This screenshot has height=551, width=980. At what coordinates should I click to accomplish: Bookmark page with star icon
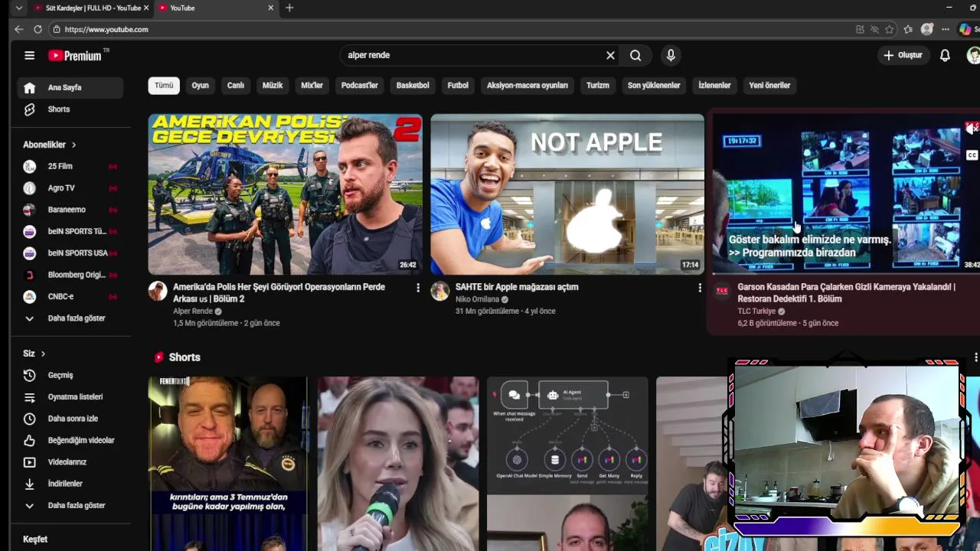tap(889, 29)
